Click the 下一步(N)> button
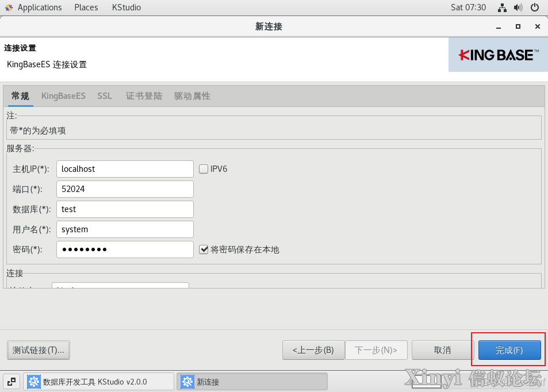Image resolution: width=548 pixels, height=392 pixels. [376, 350]
